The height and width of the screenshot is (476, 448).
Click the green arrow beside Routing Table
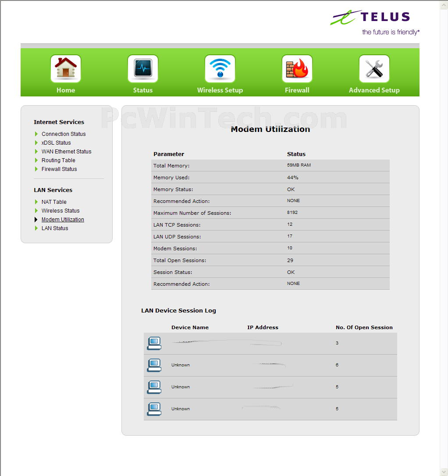coord(36,160)
